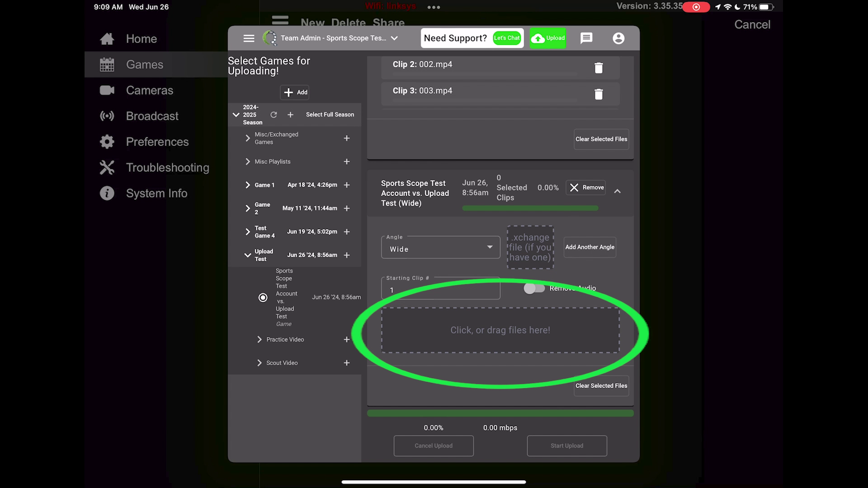Collapse the Upload Test entry
868x488 pixels.
tap(247, 255)
